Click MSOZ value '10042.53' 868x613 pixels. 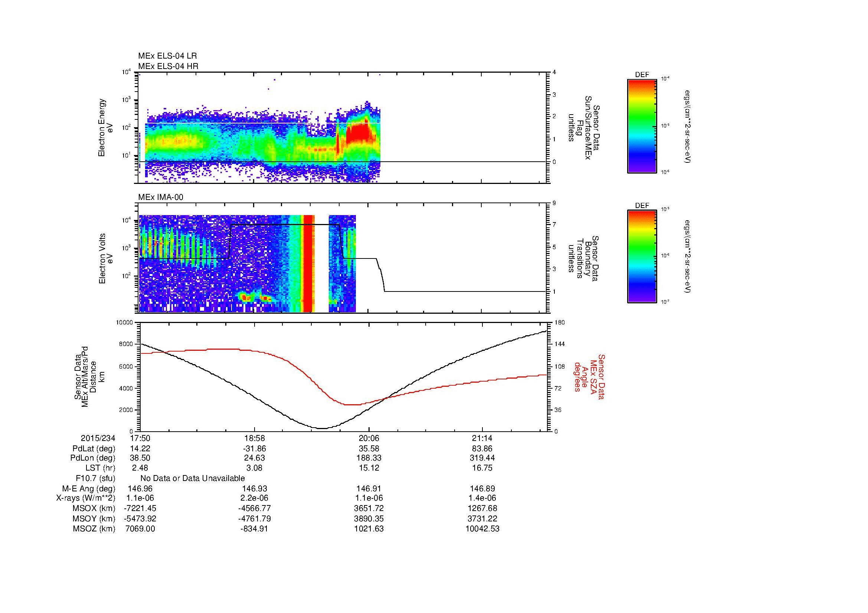[x=482, y=529]
